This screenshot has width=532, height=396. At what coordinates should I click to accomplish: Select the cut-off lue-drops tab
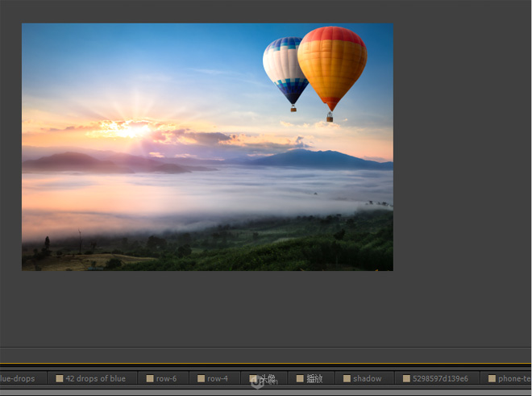click(x=18, y=378)
